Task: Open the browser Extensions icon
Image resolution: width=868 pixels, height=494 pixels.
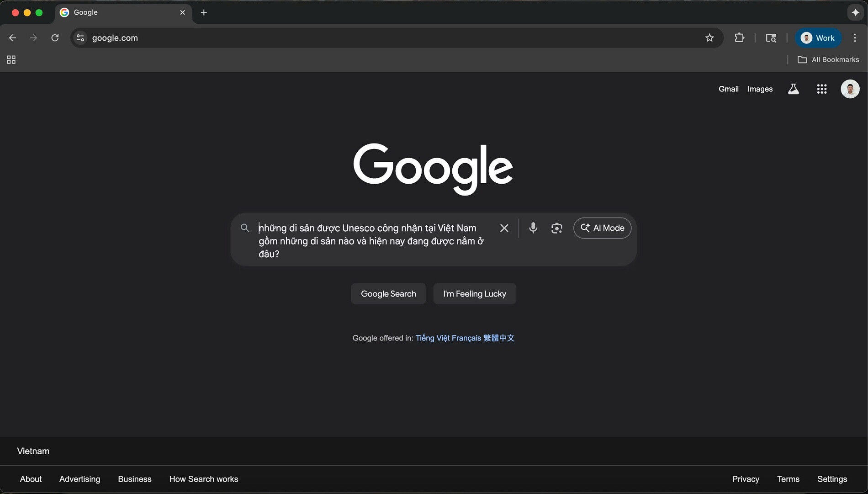Action: 740,38
